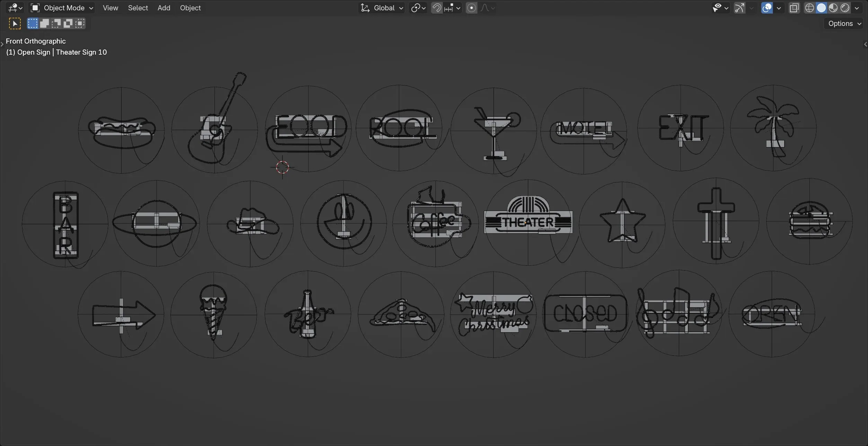Image resolution: width=868 pixels, height=446 pixels.
Task: Expand the Options dropdown
Action: coord(844,24)
